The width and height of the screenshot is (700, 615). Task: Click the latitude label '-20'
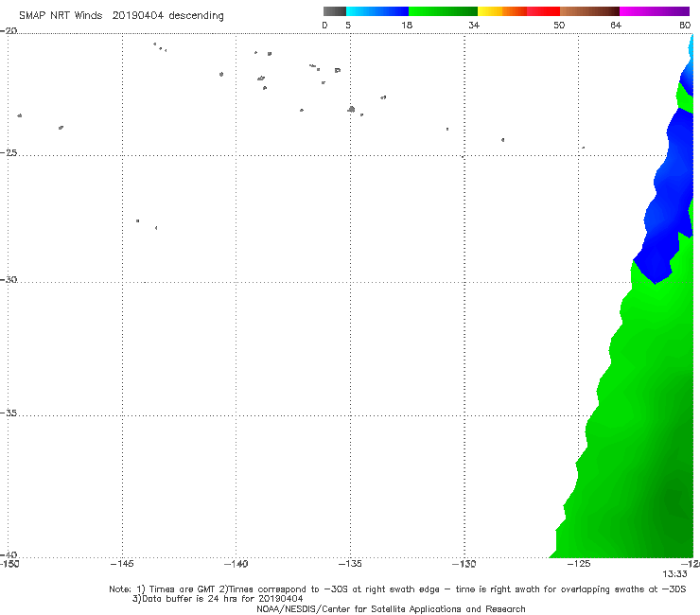point(9,30)
